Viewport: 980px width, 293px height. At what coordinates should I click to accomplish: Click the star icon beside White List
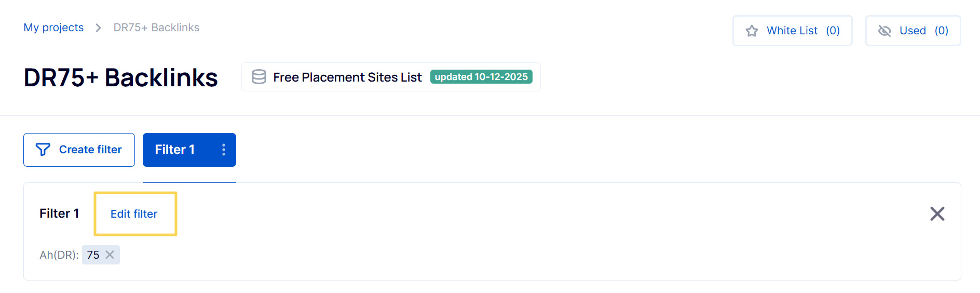pos(752,31)
